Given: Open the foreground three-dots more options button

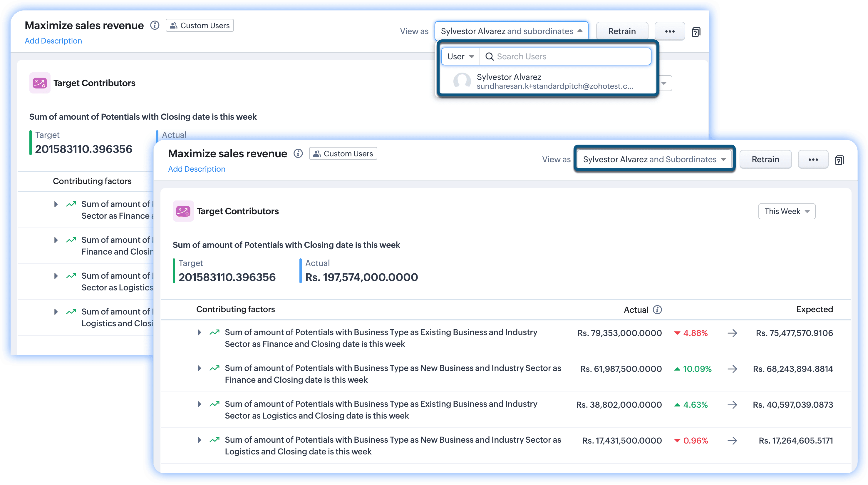Looking at the screenshot, I should [x=813, y=159].
